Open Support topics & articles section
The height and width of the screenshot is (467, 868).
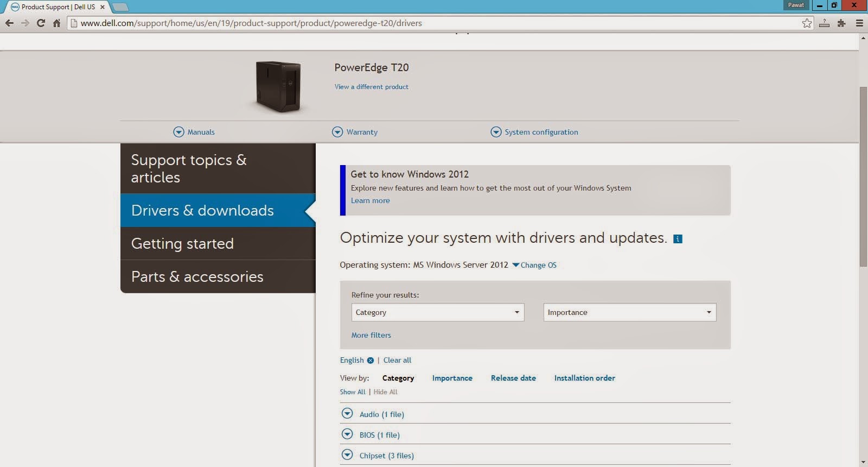218,168
